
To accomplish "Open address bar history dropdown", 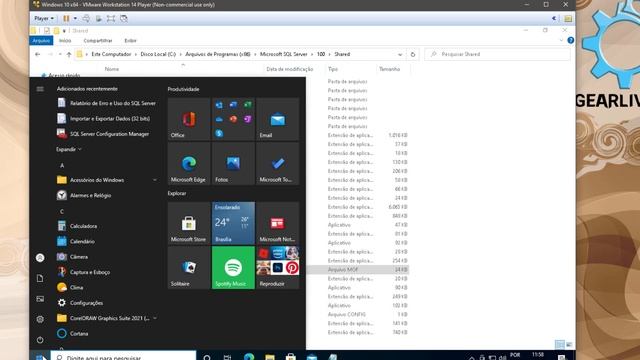I will (x=400, y=54).
